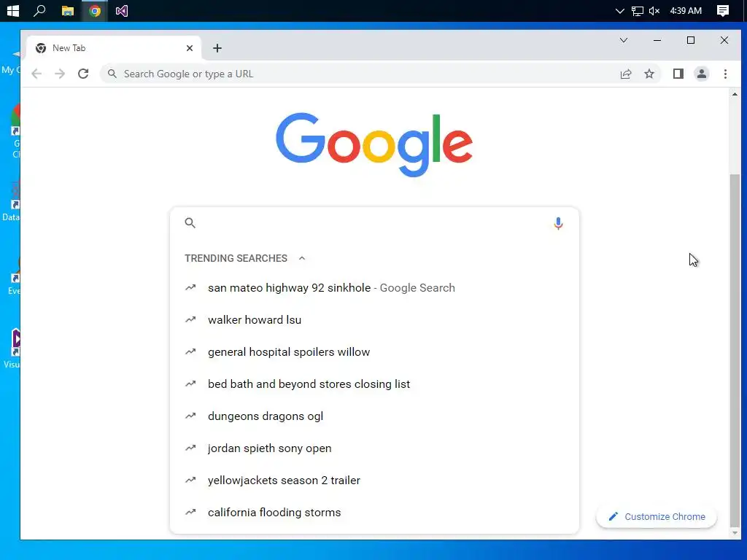
Task: Click trending arrow beside california flooding storms
Action: [190, 512]
